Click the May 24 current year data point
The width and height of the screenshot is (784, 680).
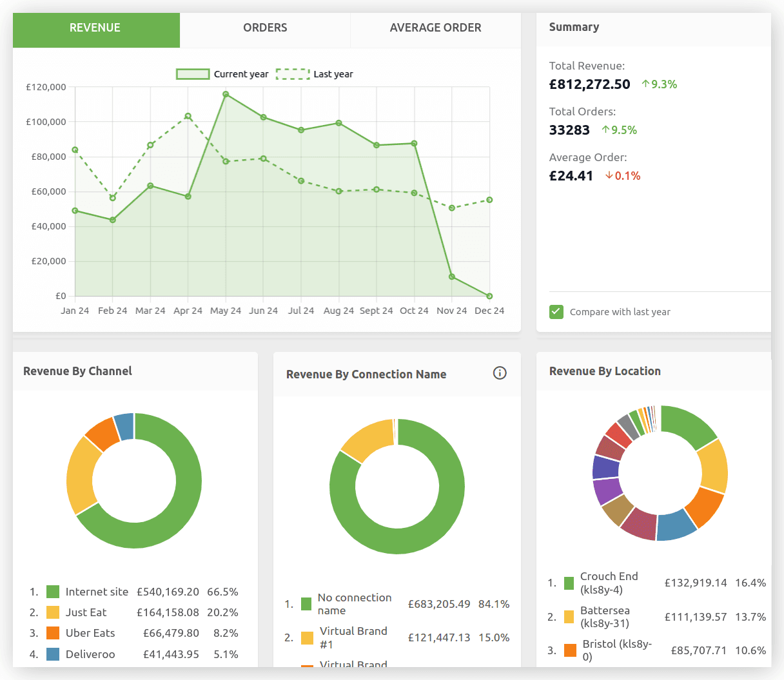226,94
